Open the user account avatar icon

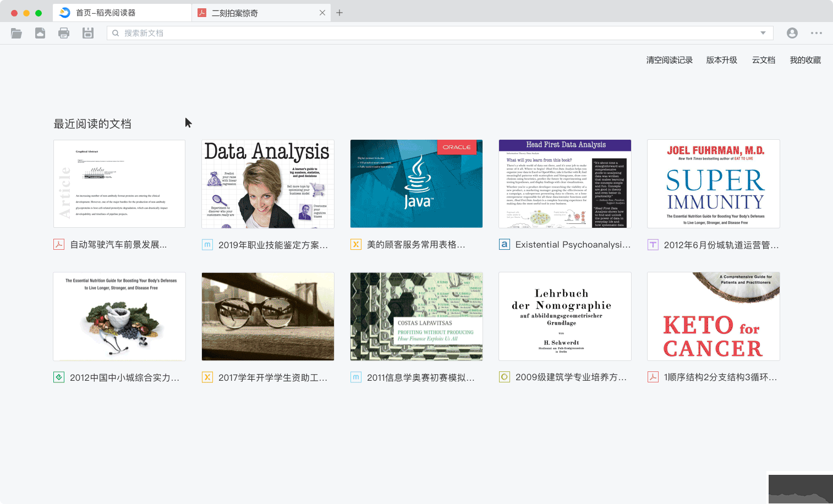click(792, 33)
